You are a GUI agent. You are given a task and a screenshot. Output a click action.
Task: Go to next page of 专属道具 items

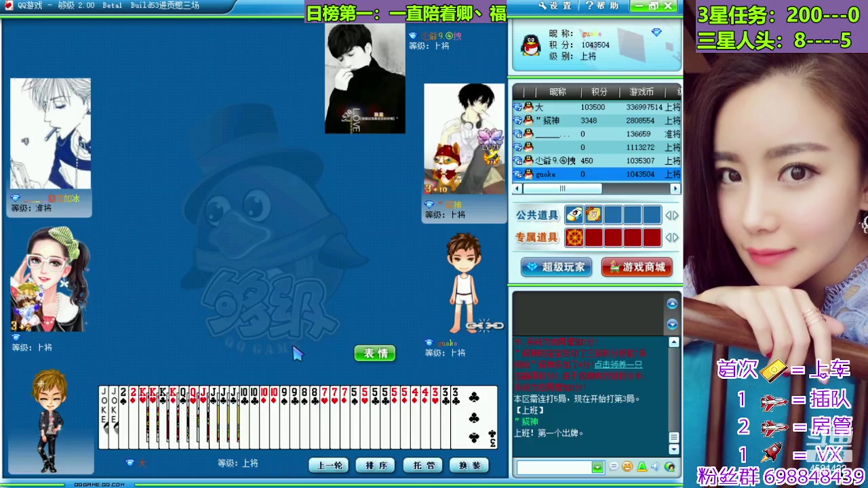coord(675,238)
